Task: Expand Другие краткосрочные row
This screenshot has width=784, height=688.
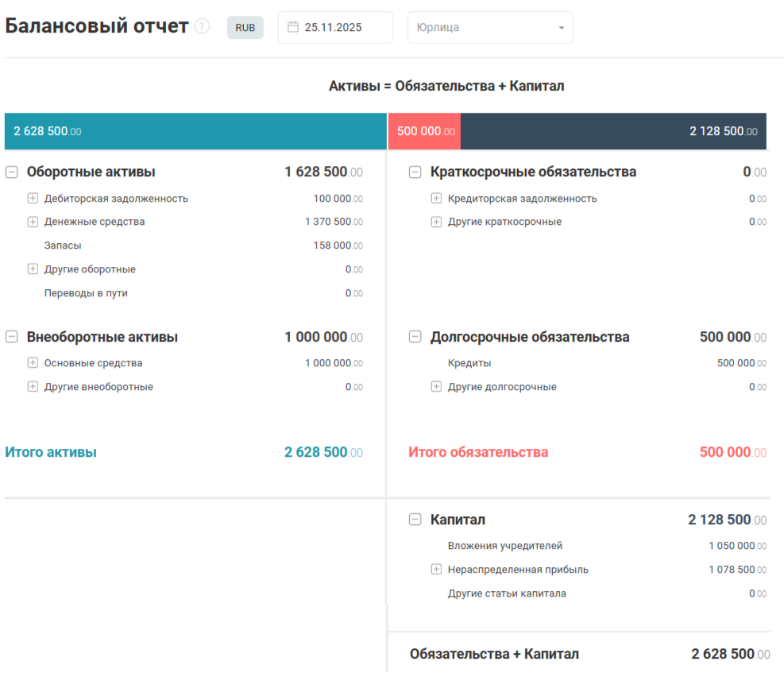Action: 436,222
